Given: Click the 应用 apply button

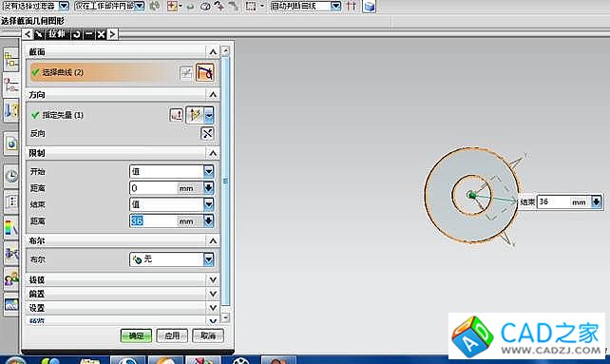Looking at the screenshot, I should [x=172, y=335].
